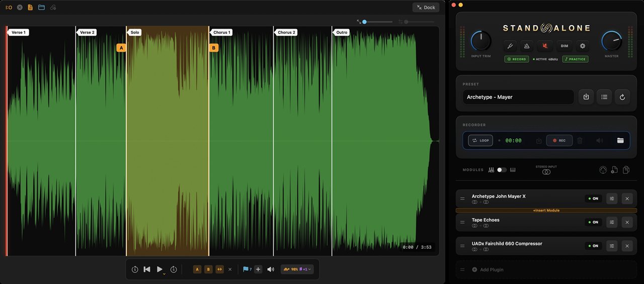Turn off Archetype John Mayer X module
Image resolution: width=644 pixels, height=284 pixels.
coord(593,199)
